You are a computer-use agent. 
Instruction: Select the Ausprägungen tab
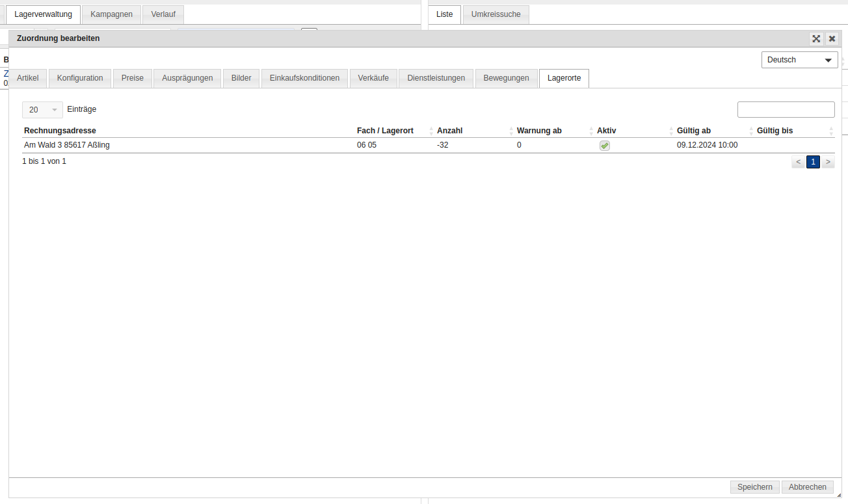point(187,78)
